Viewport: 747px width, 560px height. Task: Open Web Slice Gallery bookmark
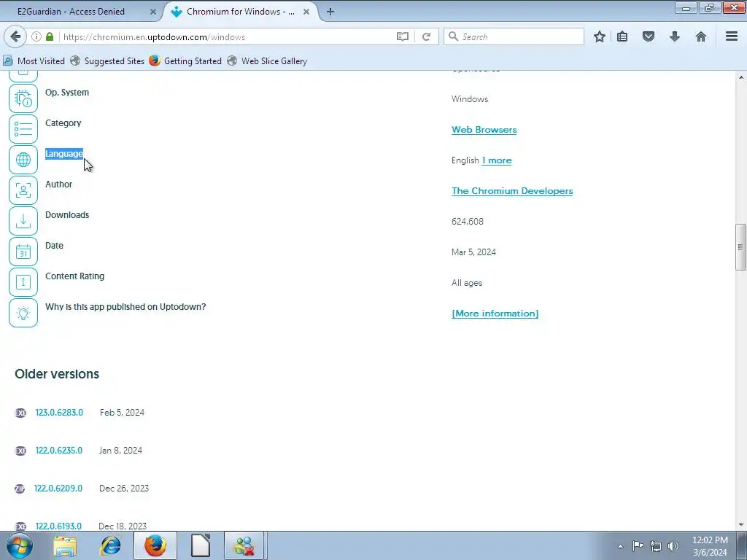coord(267,61)
